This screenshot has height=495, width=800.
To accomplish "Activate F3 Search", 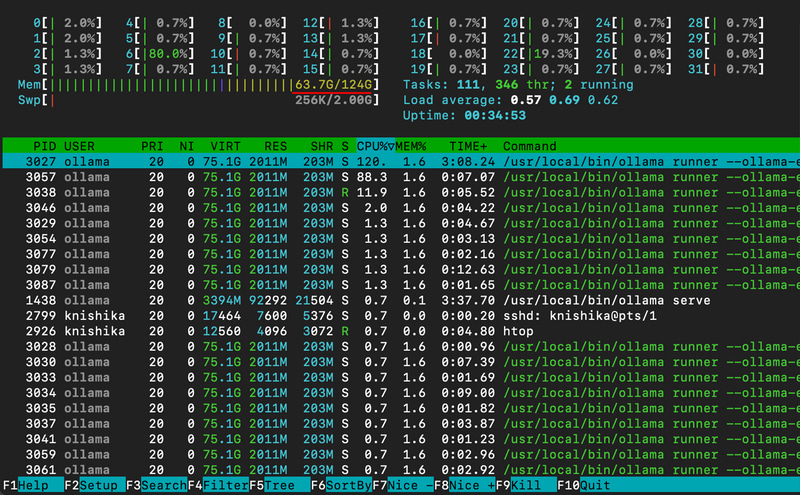I will pos(156,485).
